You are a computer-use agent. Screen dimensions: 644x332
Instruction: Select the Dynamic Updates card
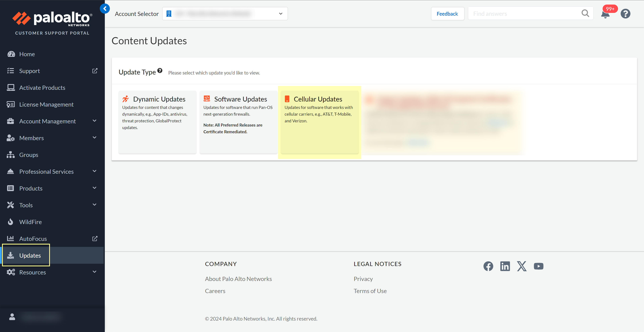tap(157, 122)
